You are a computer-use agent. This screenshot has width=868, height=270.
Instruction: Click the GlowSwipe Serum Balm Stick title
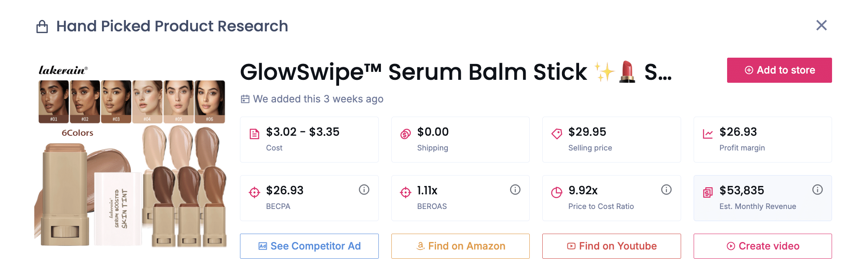point(456,72)
